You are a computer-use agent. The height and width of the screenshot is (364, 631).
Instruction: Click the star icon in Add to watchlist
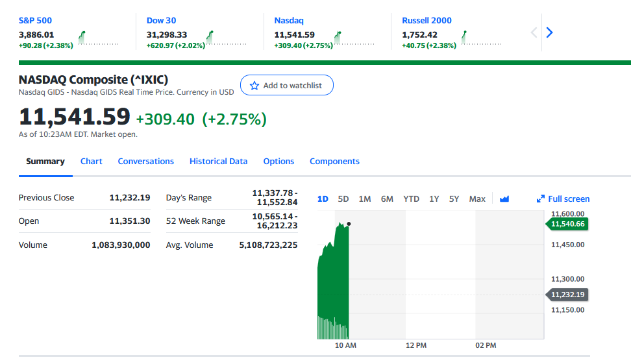click(x=254, y=86)
